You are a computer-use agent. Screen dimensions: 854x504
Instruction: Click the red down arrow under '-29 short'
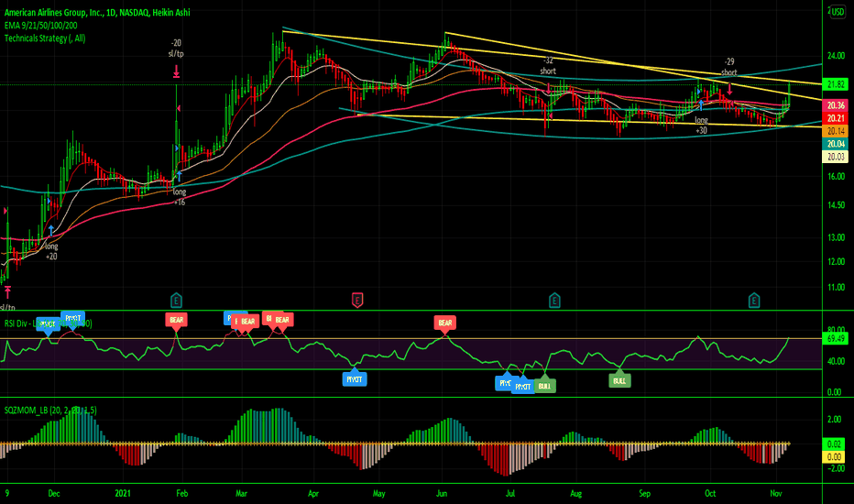click(x=729, y=90)
